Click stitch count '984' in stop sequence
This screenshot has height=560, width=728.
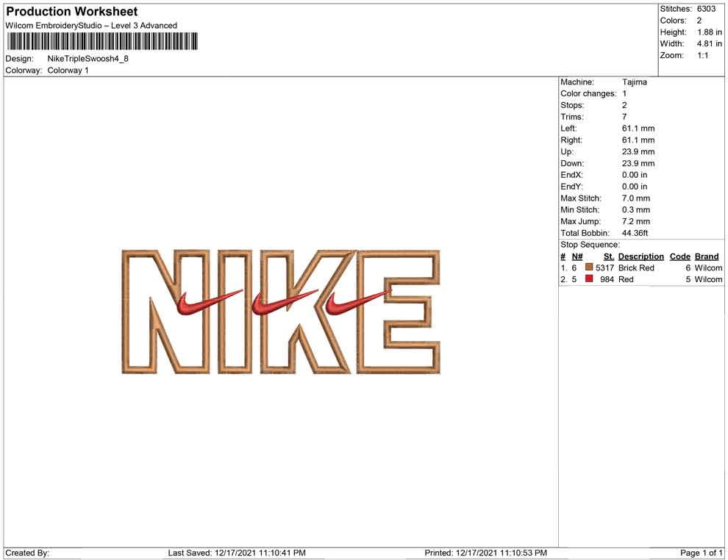tap(607, 279)
